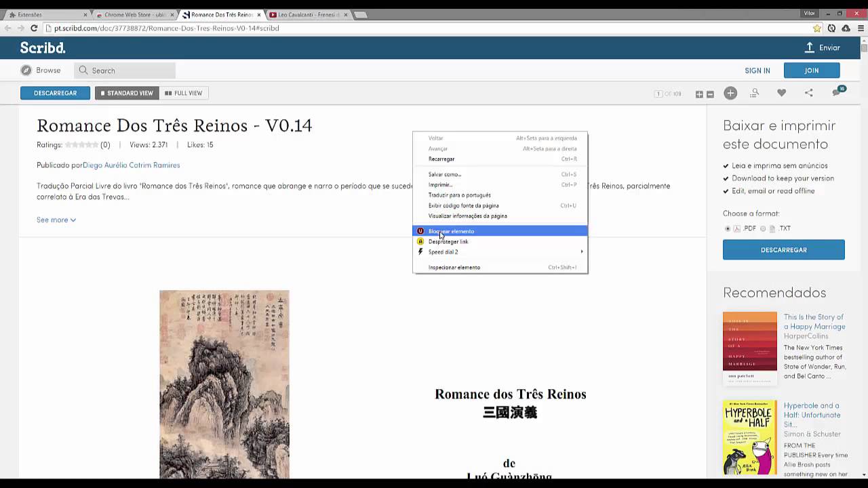Like the document with the heart icon
Image resolution: width=868 pixels, height=488 pixels.
(x=781, y=93)
